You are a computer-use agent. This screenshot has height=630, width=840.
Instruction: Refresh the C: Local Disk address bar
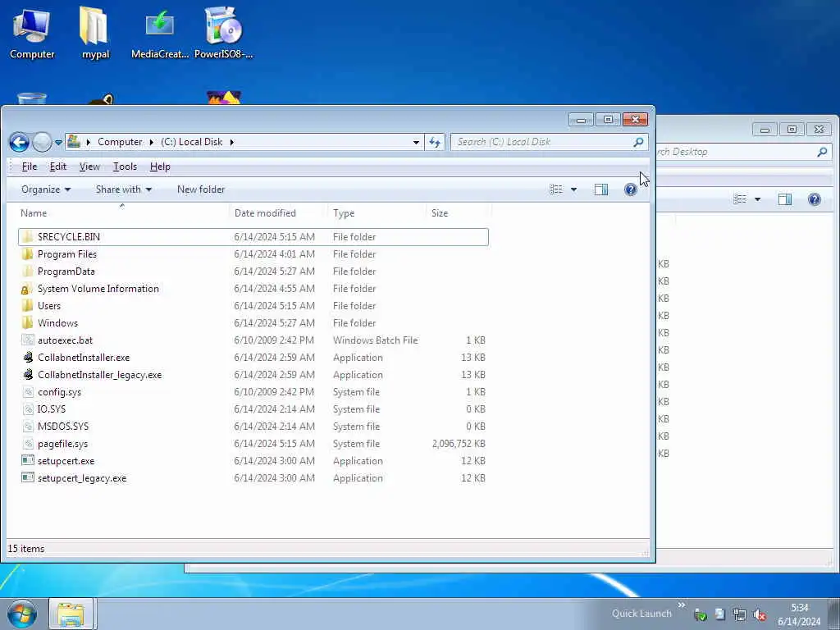coord(435,142)
